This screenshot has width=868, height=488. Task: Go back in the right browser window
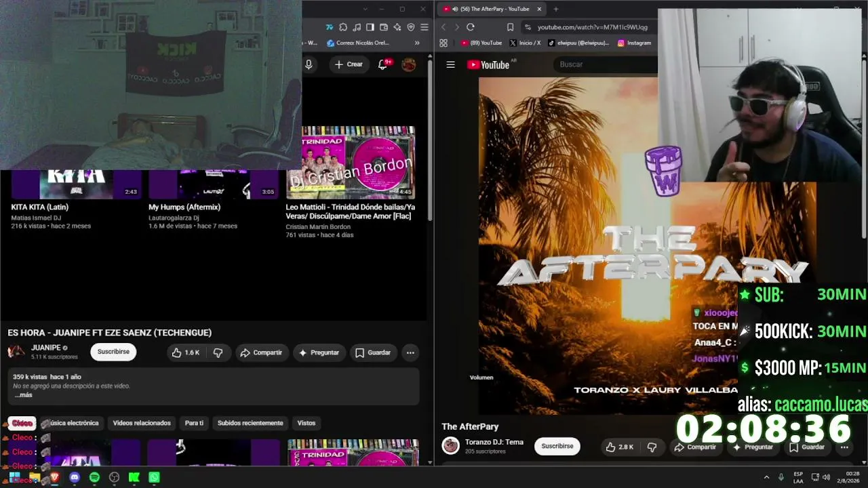coord(443,27)
